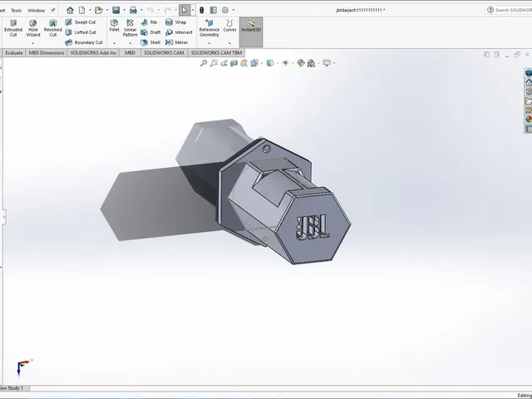
Task: Select the Mirror feature
Action: click(x=176, y=42)
